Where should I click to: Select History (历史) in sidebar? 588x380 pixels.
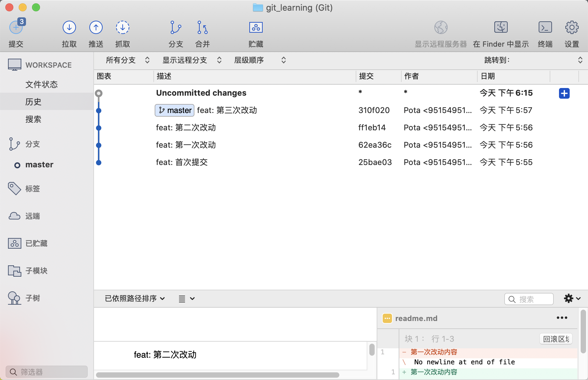(x=47, y=102)
